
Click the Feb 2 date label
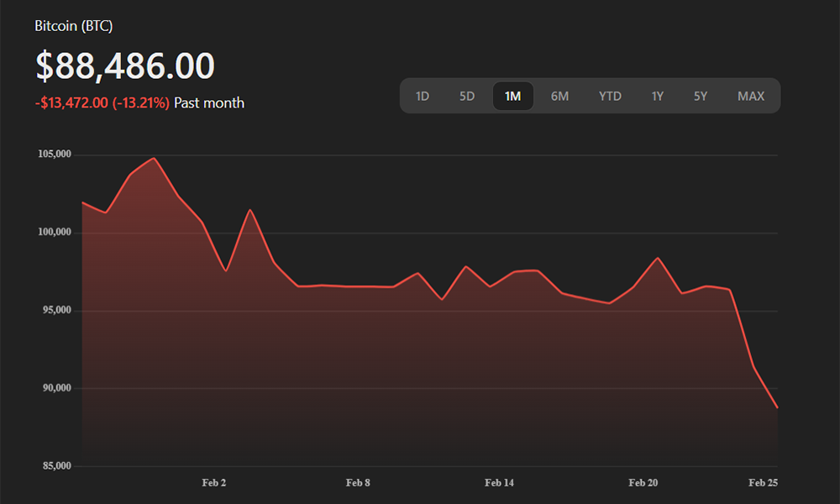pyautogui.click(x=213, y=482)
